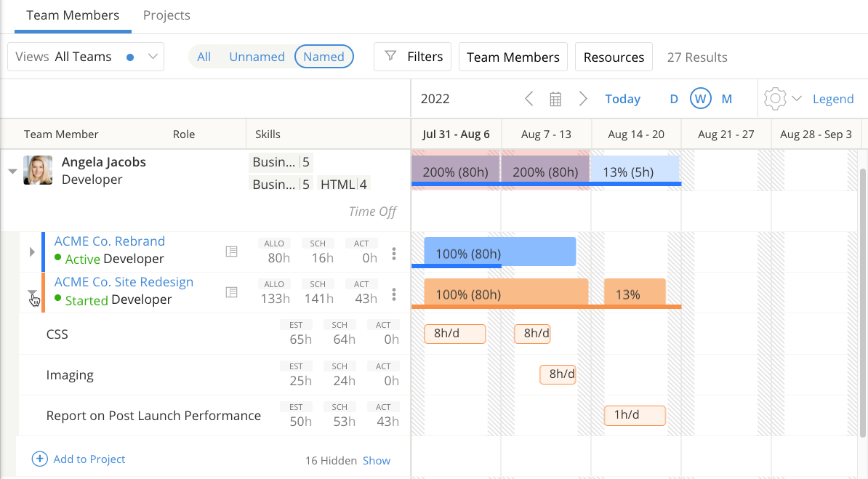The image size is (868, 479).
Task: Switch filter to Unnamed members
Action: click(x=257, y=57)
